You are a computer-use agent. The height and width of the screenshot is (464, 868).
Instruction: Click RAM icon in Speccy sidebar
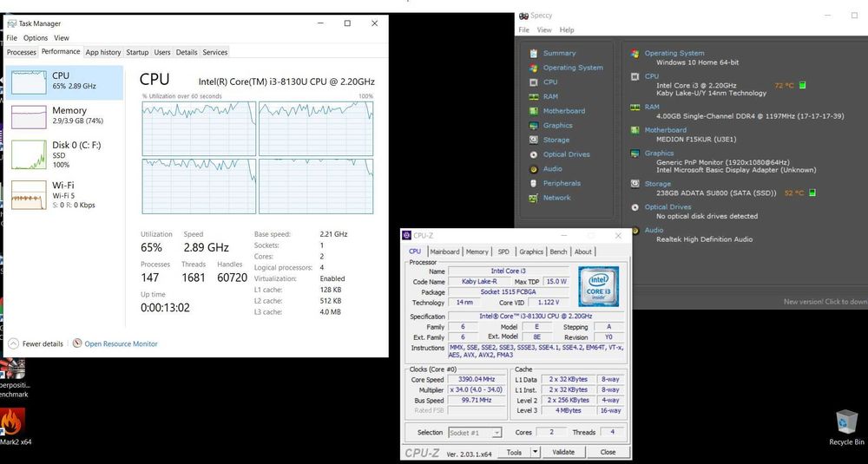(x=534, y=96)
